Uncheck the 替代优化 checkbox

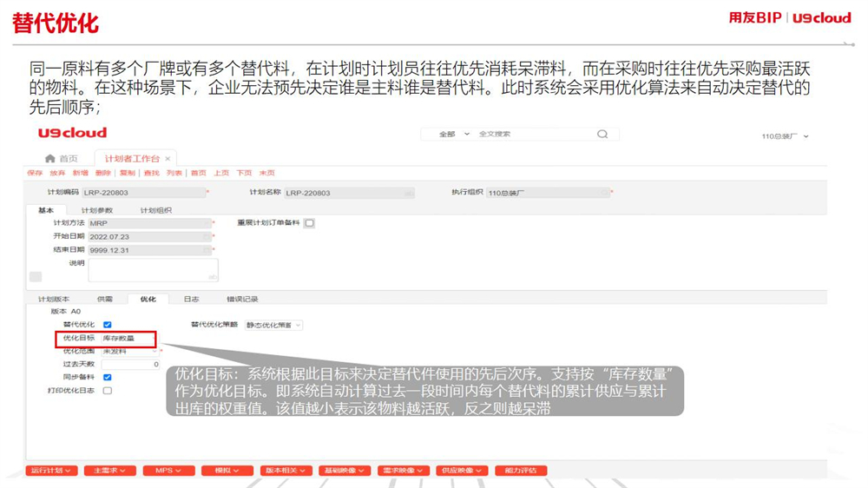tap(108, 325)
